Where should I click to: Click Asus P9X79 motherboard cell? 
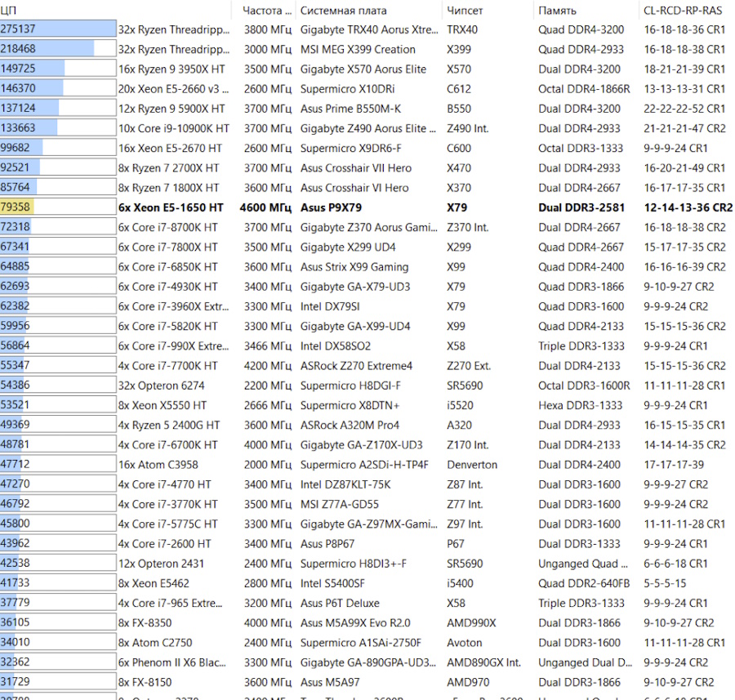point(331,207)
